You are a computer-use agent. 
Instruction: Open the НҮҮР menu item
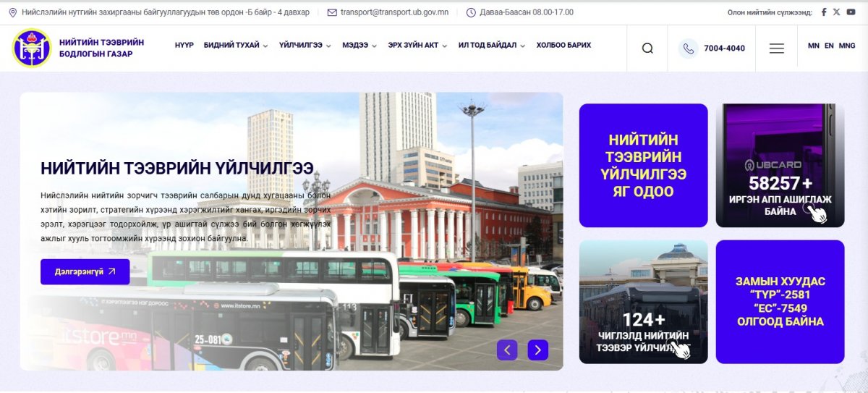[x=184, y=45]
